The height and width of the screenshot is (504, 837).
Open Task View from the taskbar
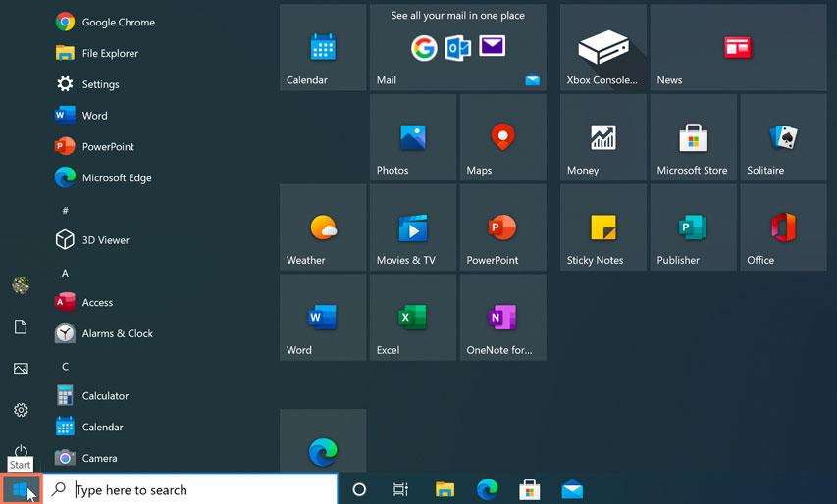coord(400,489)
